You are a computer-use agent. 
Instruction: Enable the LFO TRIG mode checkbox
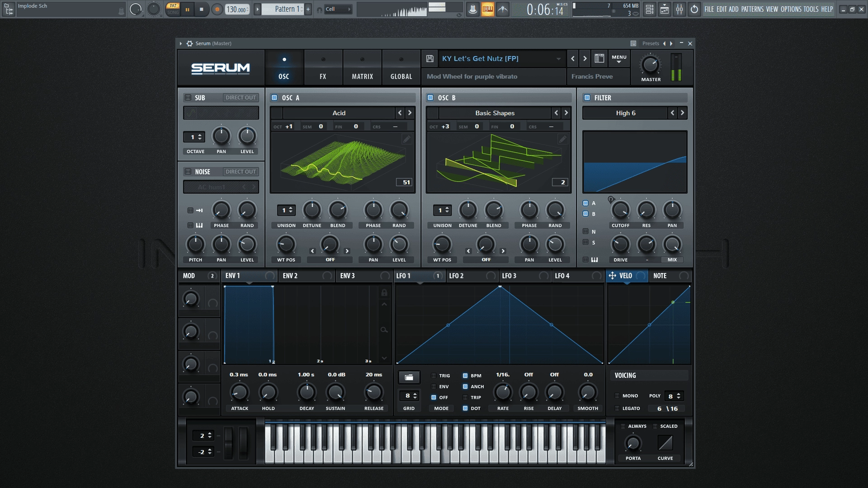pyautogui.click(x=434, y=375)
